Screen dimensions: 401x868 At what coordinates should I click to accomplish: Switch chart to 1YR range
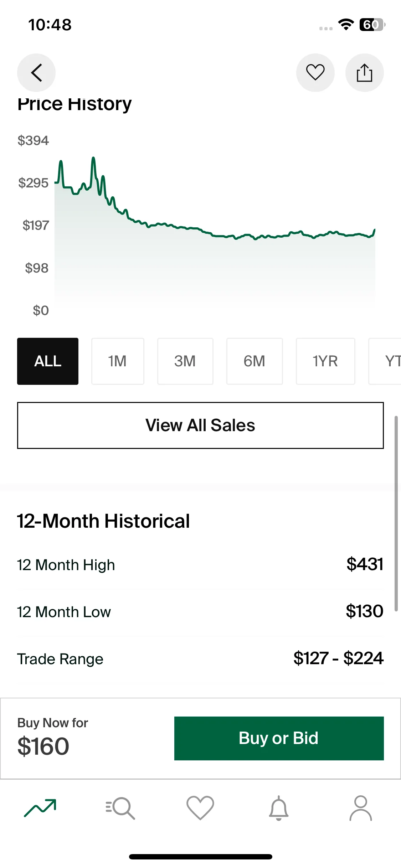click(325, 361)
